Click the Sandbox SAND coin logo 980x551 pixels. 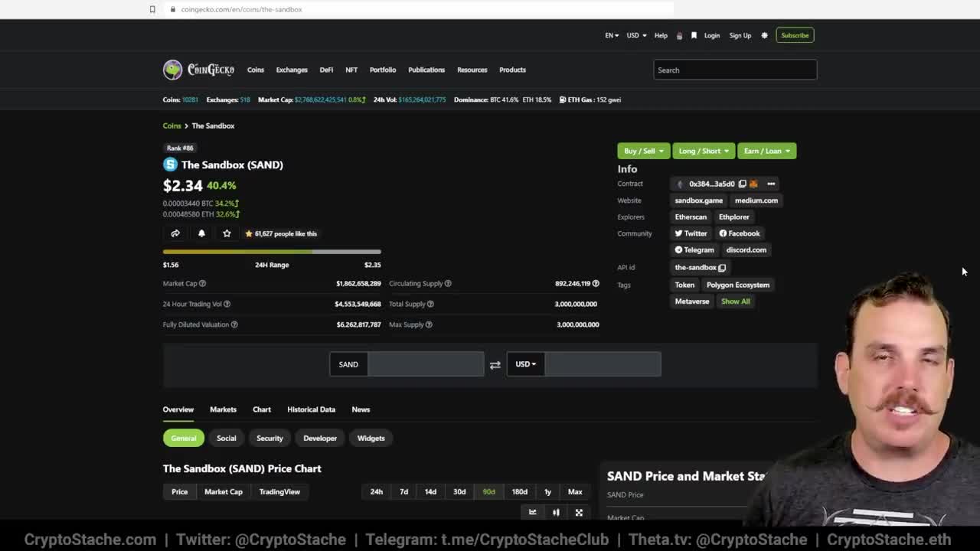click(170, 165)
